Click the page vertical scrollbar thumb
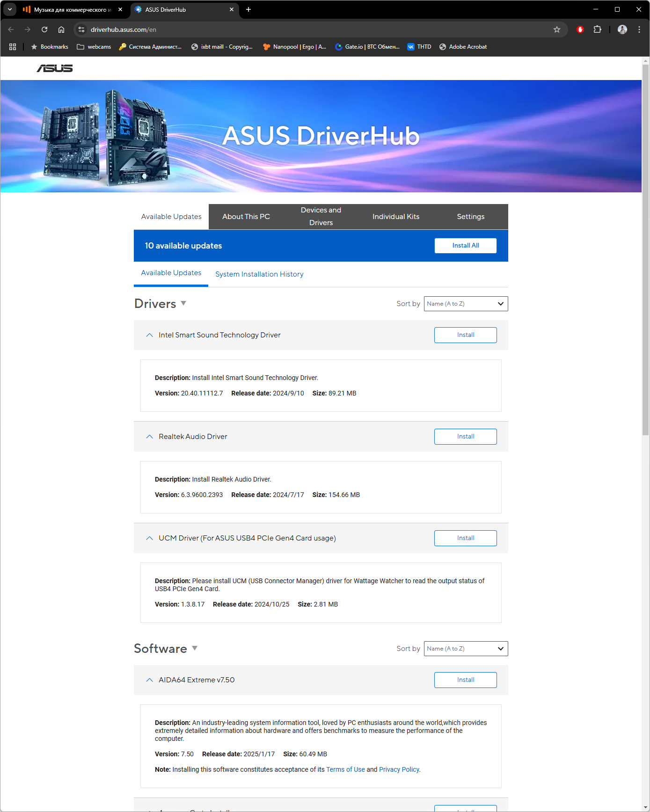Screen dimensions: 650x812 [646, 250]
